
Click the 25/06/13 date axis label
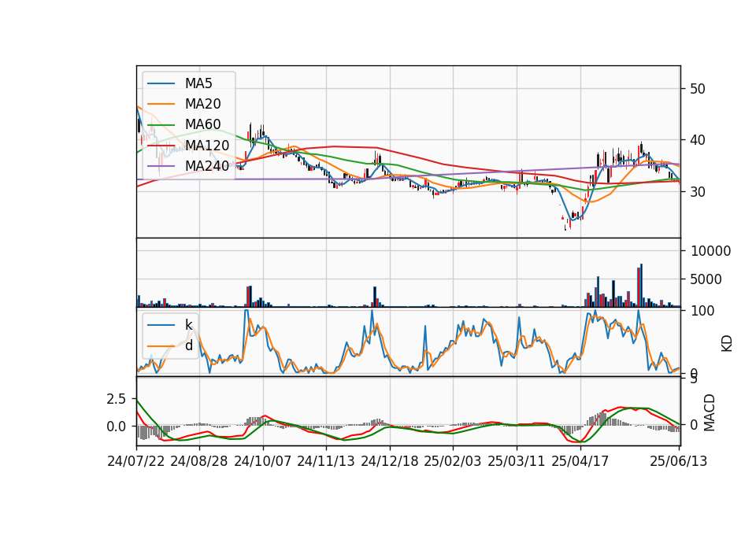[x=678, y=461]
